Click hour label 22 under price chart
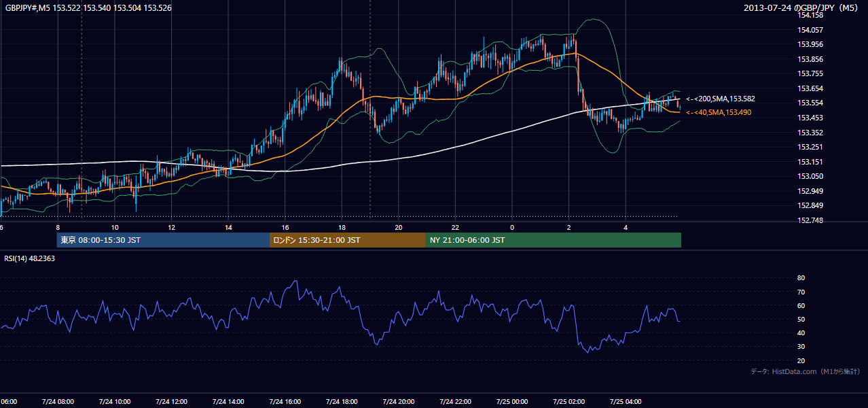The height and width of the screenshot is (408, 868). [x=455, y=227]
